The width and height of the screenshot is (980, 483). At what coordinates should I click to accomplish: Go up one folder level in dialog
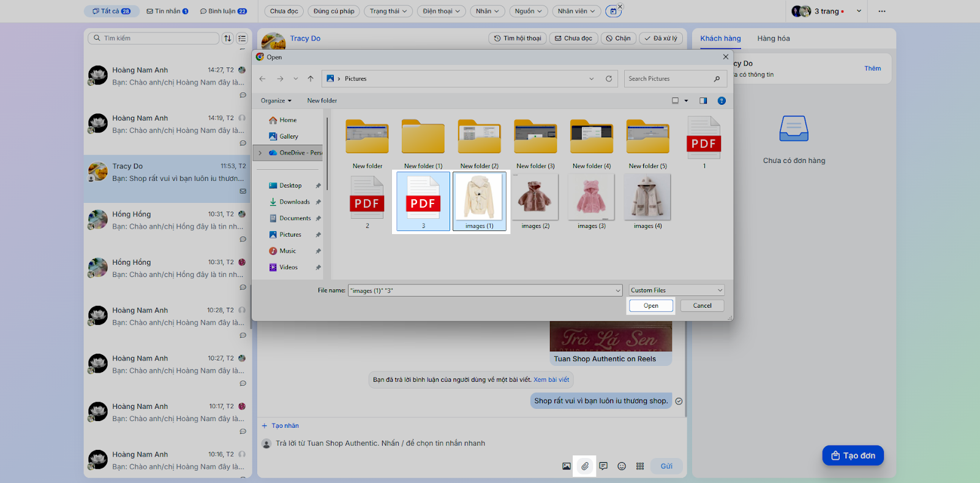tap(311, 78)
